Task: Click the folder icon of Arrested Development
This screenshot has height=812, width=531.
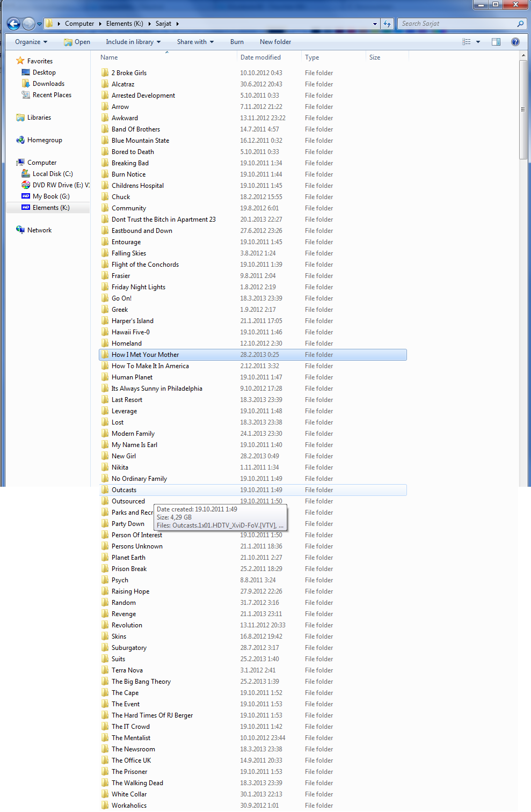Action: [x=105, y=95]
